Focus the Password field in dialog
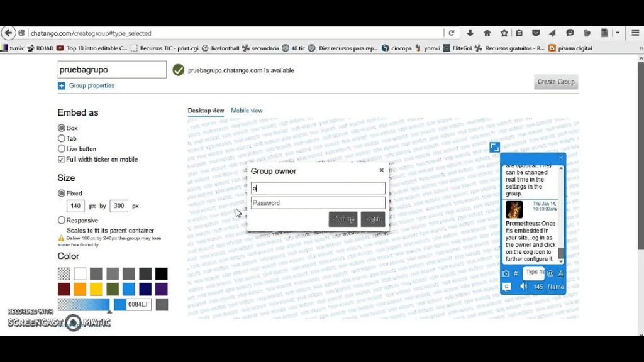This screenshot has width=644, height=362. click(318, 203)
